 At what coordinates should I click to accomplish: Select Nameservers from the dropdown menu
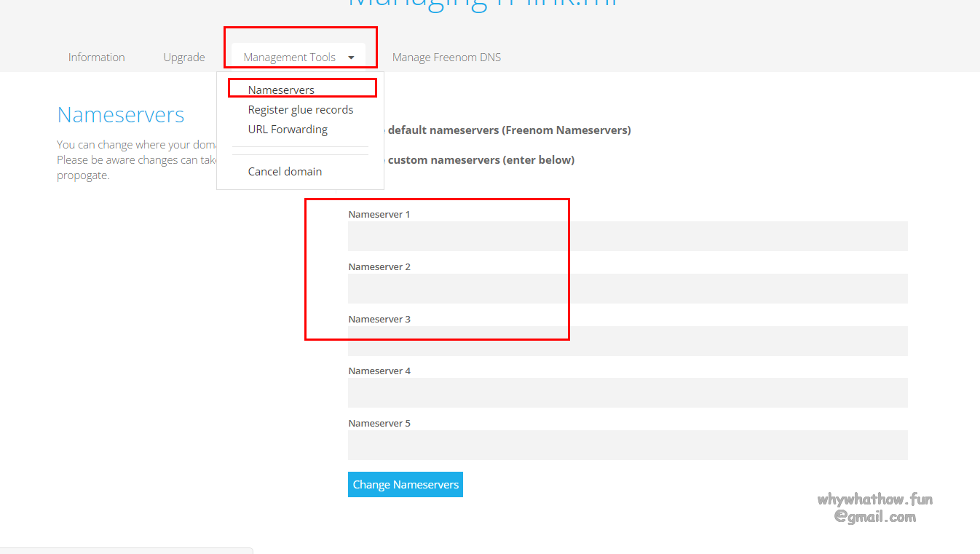tap(281, 90)
